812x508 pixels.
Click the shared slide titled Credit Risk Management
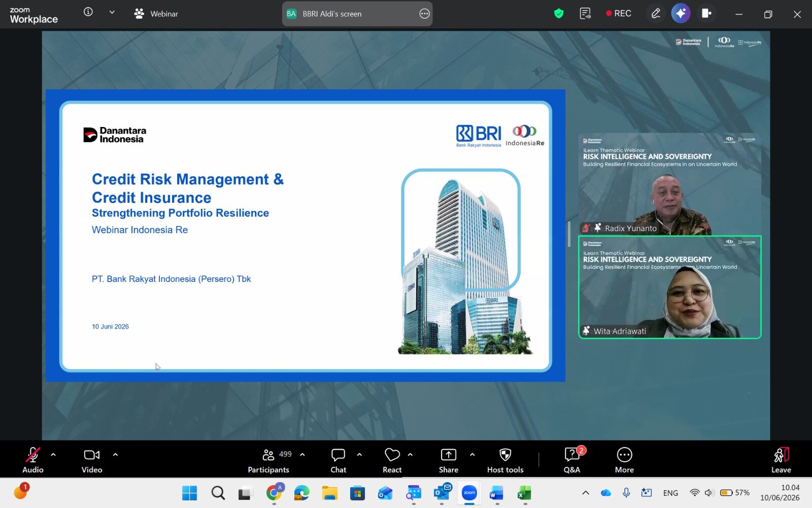click(x=306, y=236)
